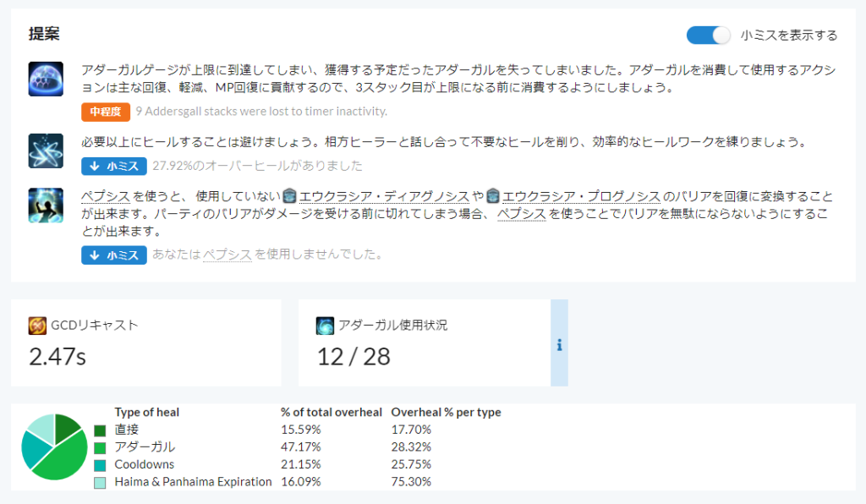Click the エウクラシア・プログノシス link text
The height and width of the screenshot is (504, 866).
(x=581, y=196)
